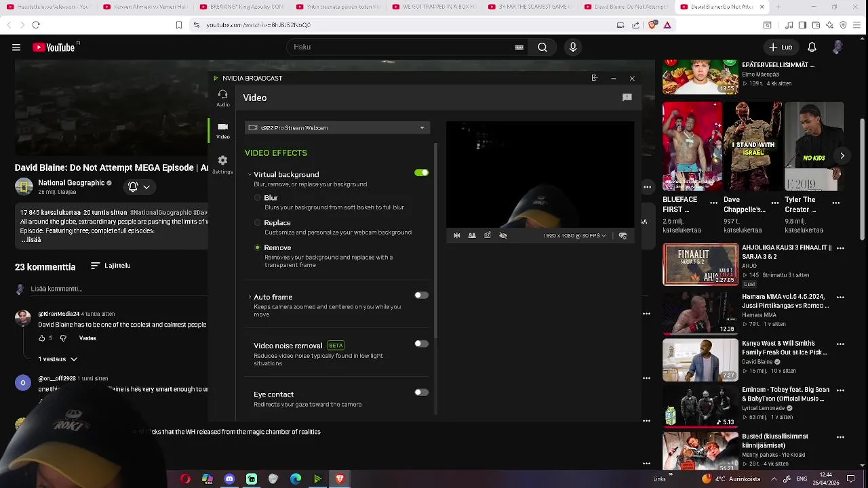
Task: Open the National Geographic notification bell dropdown
Action: [139, 187]
